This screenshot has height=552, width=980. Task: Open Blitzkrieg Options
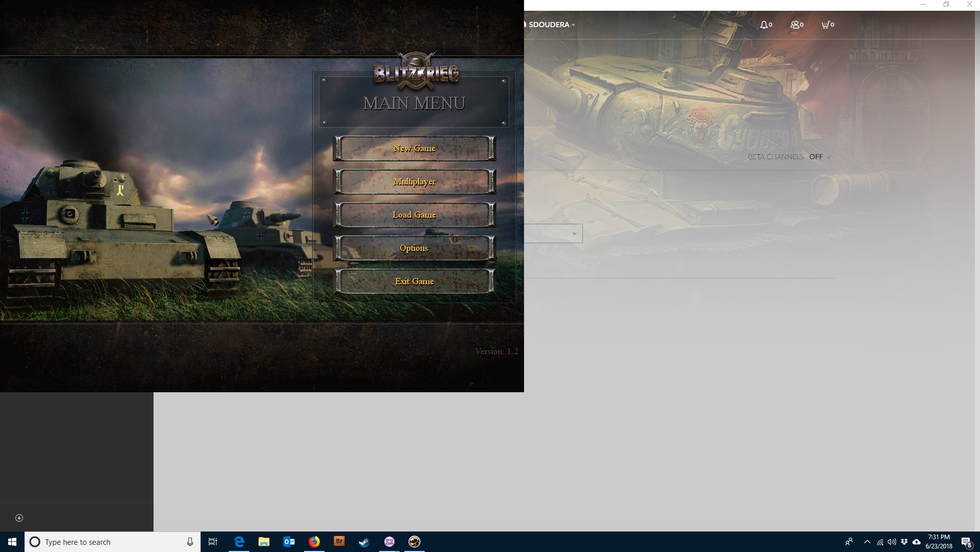point(414,248)
